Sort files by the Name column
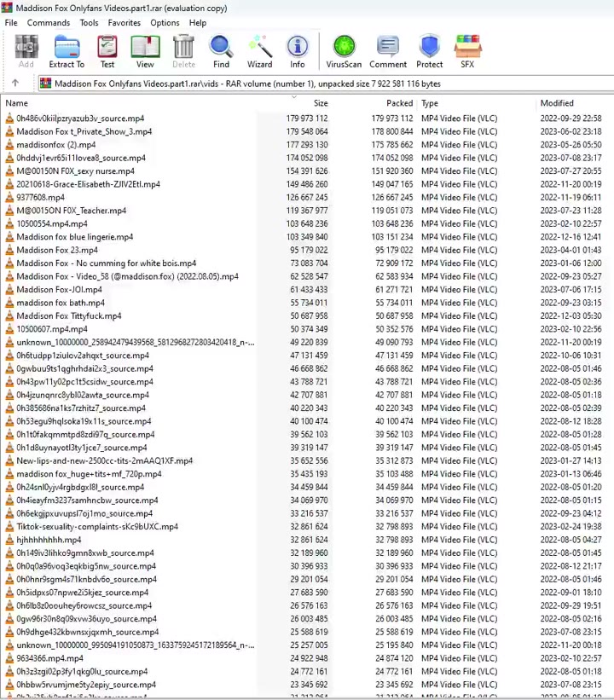614x700 pixels. coord(16,103)
